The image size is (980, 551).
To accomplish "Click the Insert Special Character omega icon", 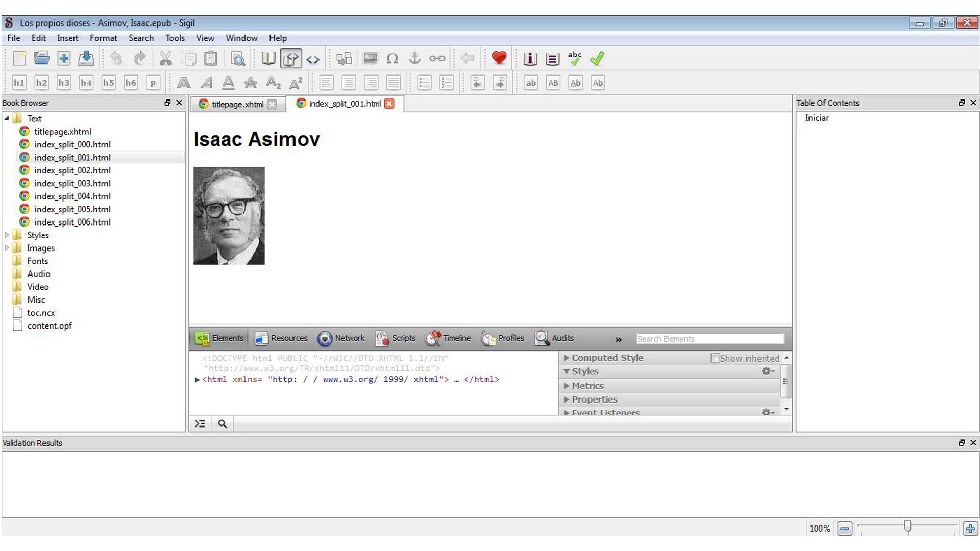I will point(392,59).
